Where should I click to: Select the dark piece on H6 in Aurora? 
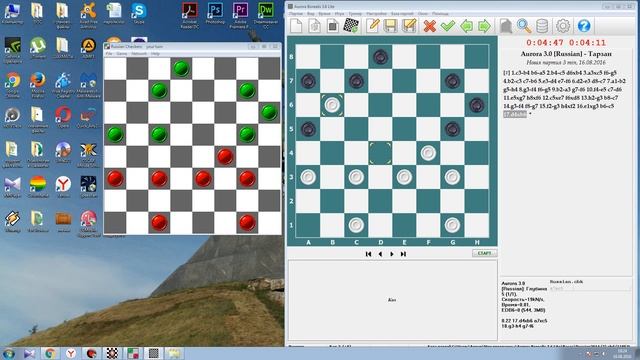point(476,105)
